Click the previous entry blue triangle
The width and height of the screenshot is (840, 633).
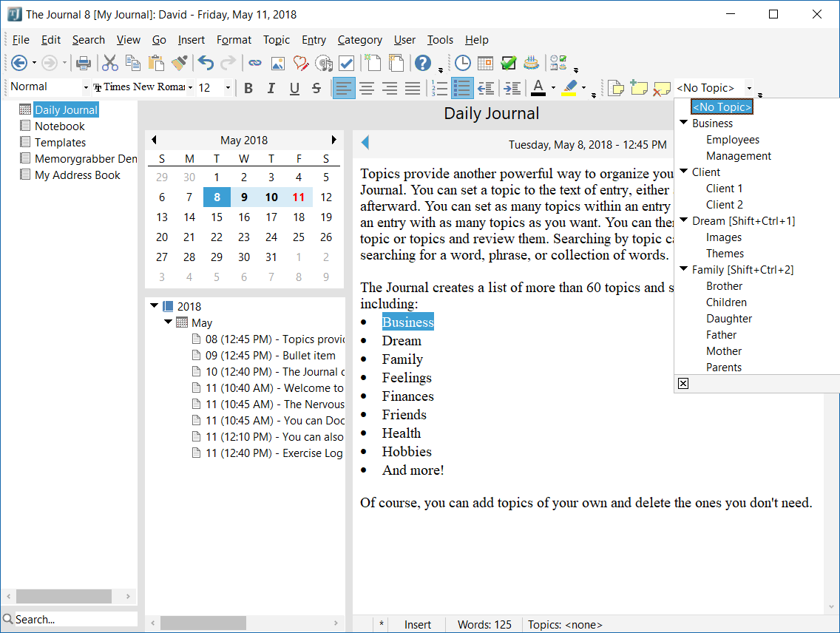(365, 143)
